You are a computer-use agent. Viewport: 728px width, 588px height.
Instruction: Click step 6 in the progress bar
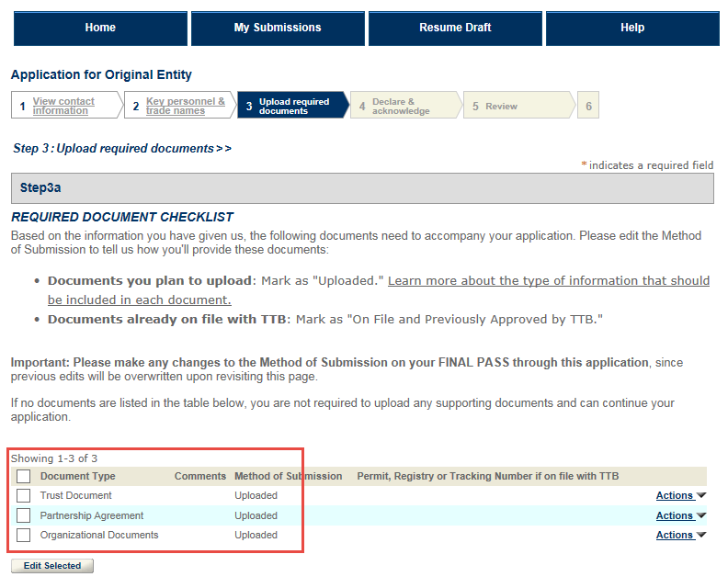[x=588, y=107]
